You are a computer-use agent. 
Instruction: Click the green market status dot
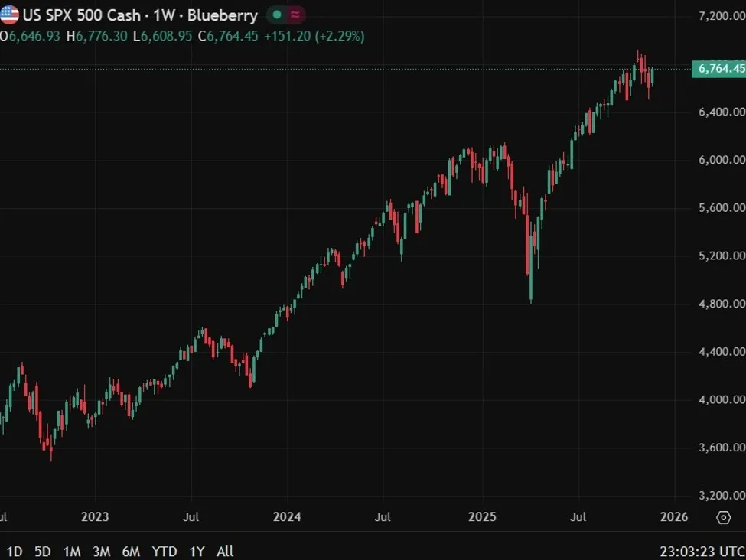[277, 15]
